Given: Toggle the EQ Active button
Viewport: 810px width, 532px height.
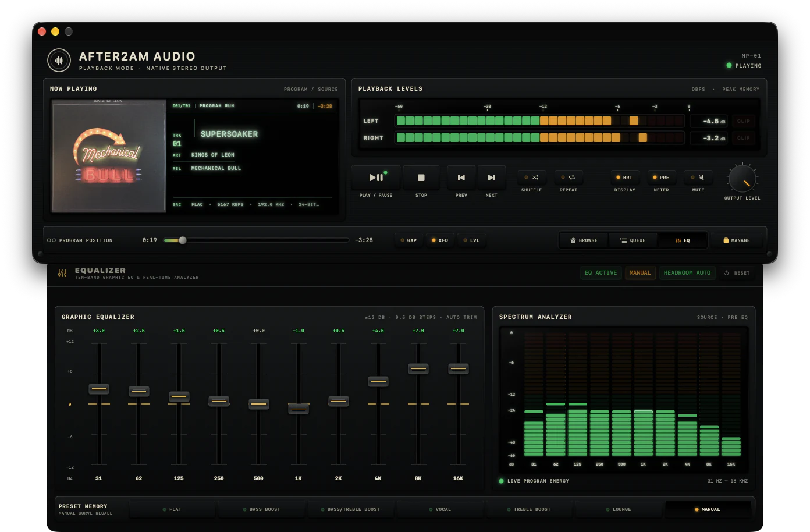Looking at the screenshot, I should pos(601,273).
